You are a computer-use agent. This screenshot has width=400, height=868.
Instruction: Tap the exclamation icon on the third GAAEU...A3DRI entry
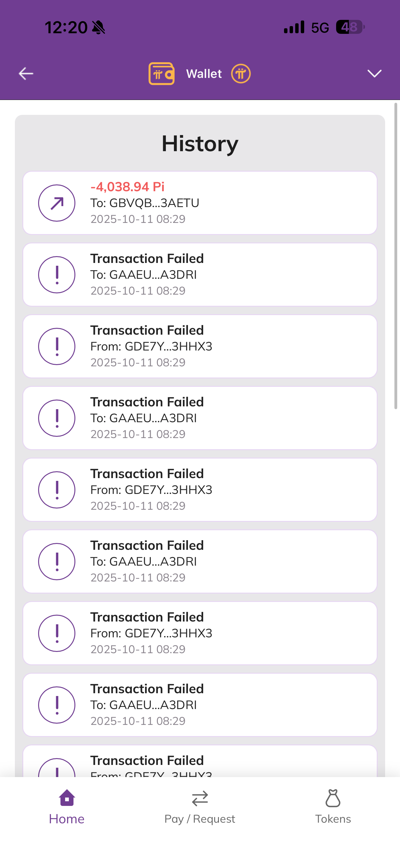coord(56,562)
